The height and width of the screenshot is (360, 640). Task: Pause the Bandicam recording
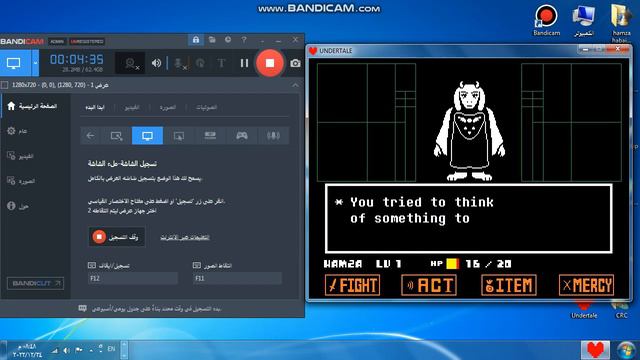(244, 63)
